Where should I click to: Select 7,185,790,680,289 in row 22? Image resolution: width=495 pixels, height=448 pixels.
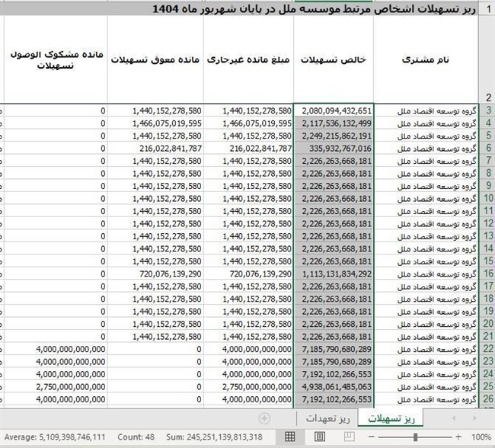point(334,349)
